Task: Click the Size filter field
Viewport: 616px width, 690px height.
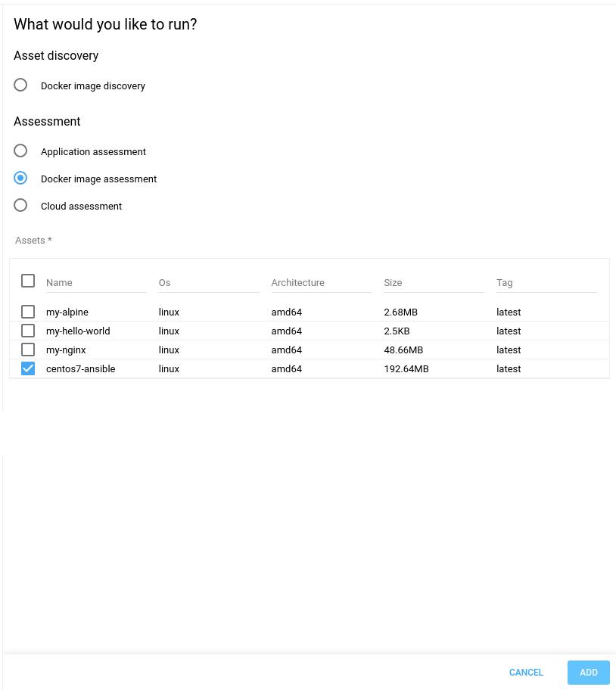Action: tap(434, 283)
